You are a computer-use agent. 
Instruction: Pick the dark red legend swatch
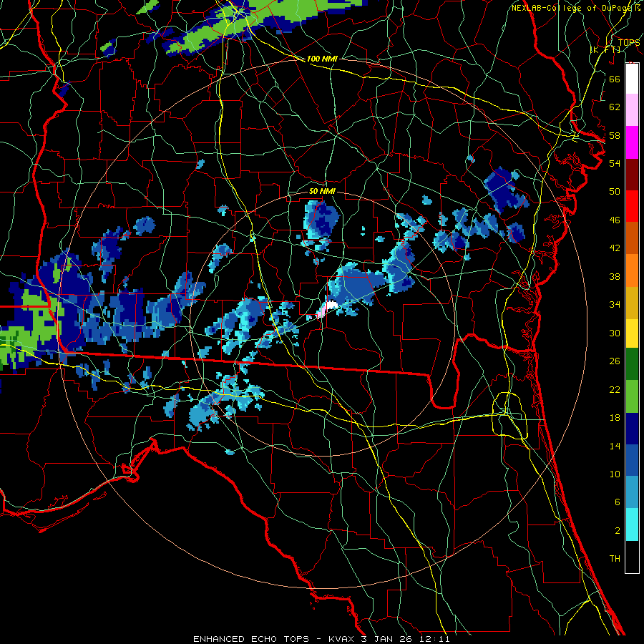632,174
